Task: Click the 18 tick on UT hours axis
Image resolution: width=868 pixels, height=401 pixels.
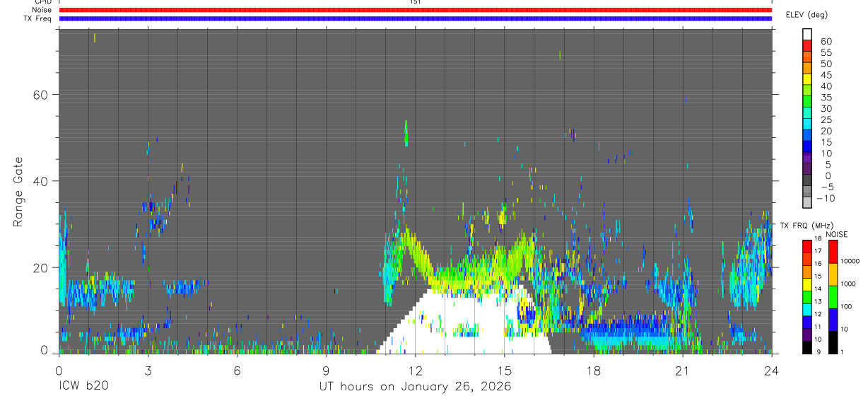Action: click(593, 370)
